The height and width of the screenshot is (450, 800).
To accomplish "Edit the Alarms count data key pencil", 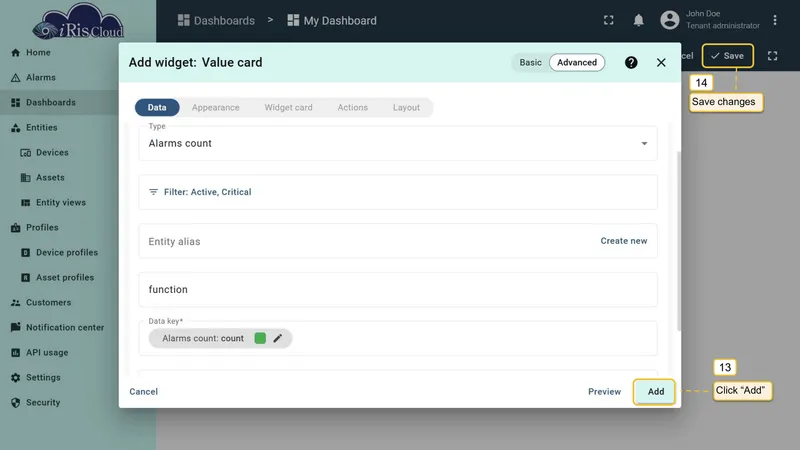I will [x=278, y=338].
